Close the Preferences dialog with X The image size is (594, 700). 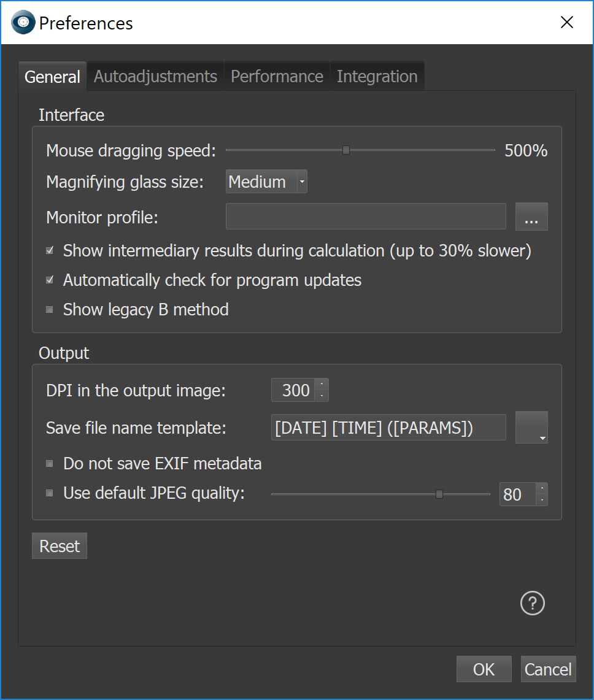(x=567, y=22)
